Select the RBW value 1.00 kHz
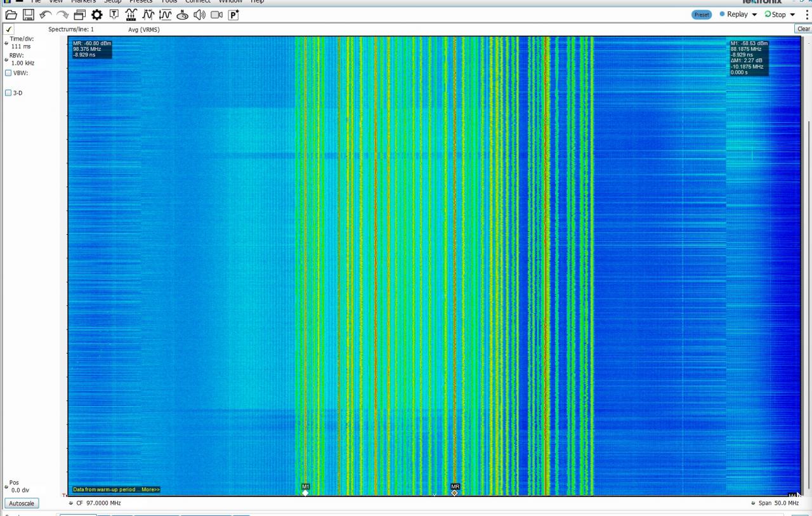The width and height of the screenshot is (812, 516). [23, 63]
